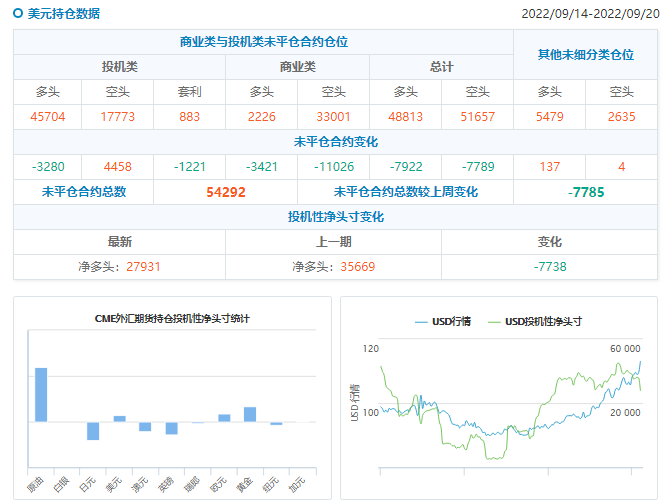Select the 商业类 column header
Viewport: 669px width, 502px height.
(x=297, y=67)
